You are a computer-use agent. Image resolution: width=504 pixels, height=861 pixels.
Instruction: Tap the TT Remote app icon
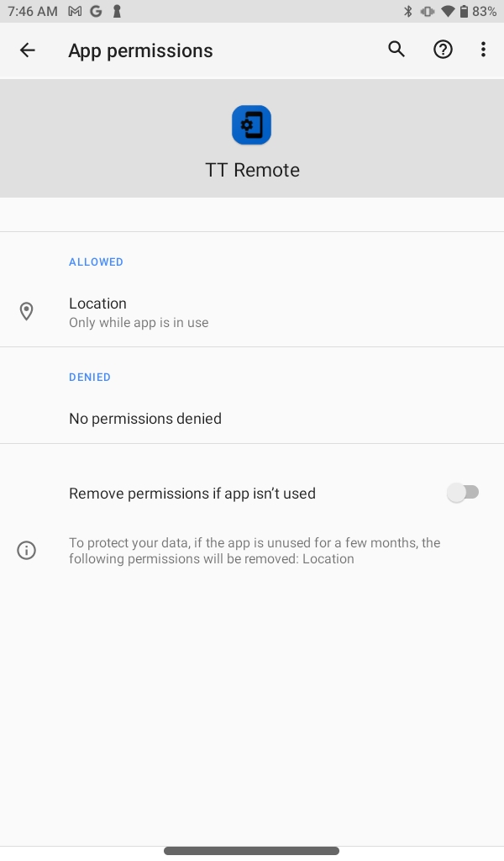(252, 125)
